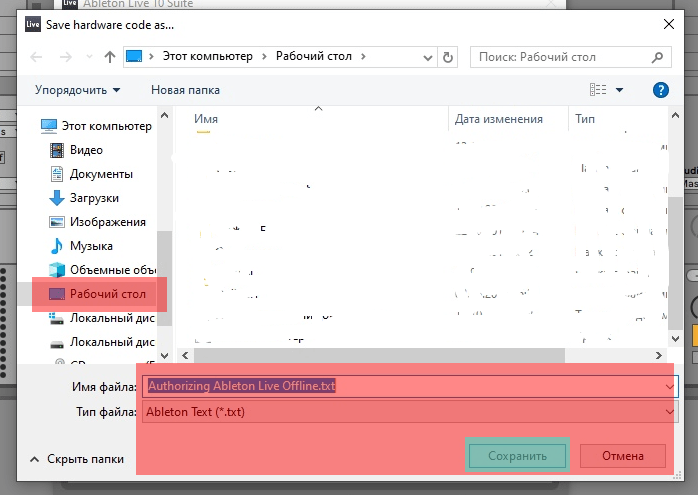This screenshot has width=698, height=495.
Task: Sort files by 'Дата изменения' column
Action: tap(499, 119)
